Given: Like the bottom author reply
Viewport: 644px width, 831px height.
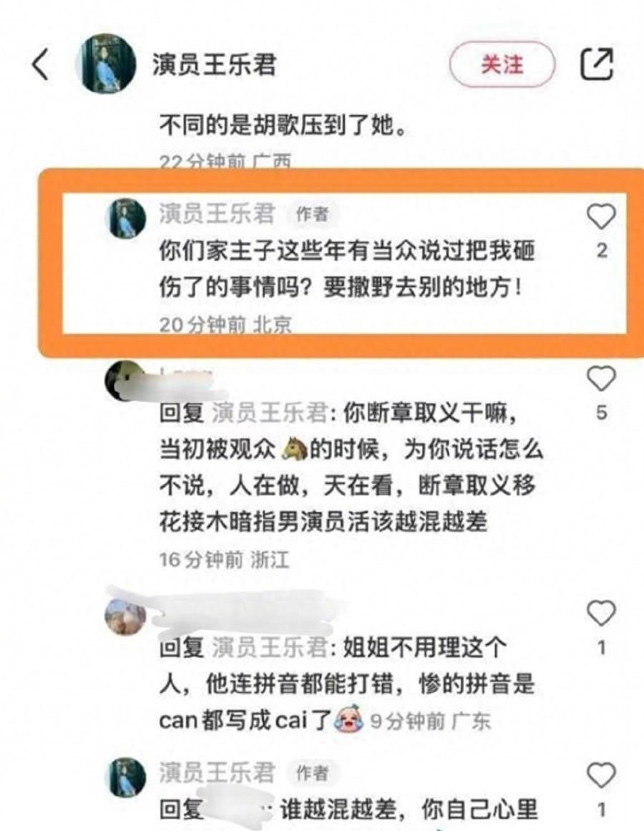Looking at the screenshot, I should (601, 775).
